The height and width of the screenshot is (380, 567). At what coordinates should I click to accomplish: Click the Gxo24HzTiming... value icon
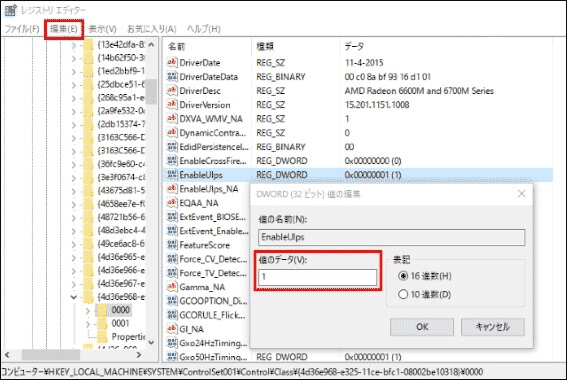[172, 343]
